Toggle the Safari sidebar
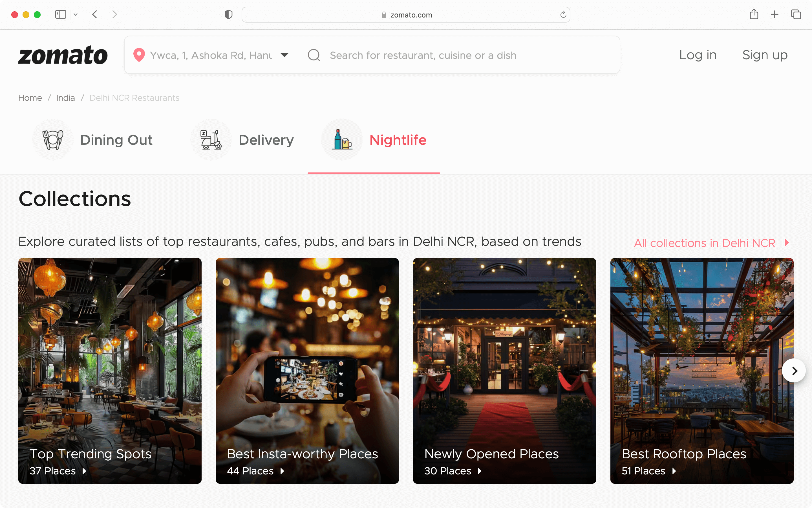The height and width of the screenshot is (508, 812). [x=60, y=14]
